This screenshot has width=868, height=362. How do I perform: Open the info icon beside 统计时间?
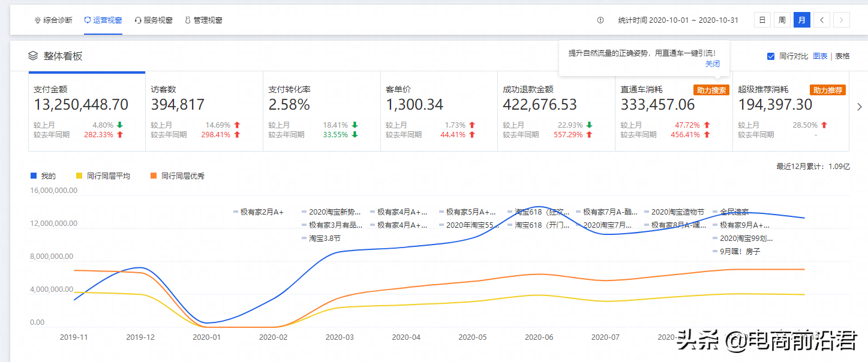pos(599,19)
